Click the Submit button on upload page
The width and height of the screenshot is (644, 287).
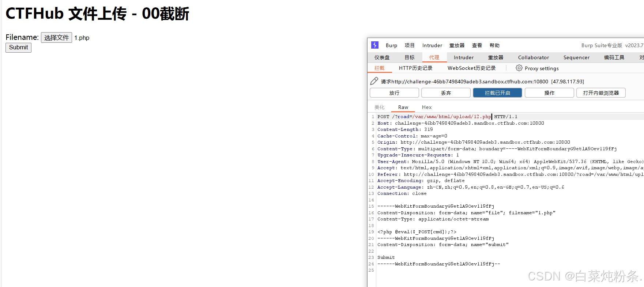coord(18,48)
